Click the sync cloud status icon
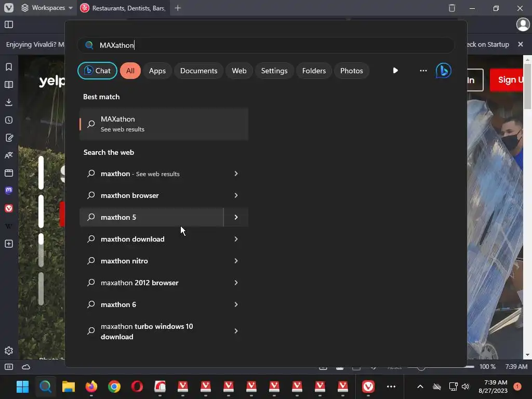This screenshot has width=532, height=399. tap(26, 367)
